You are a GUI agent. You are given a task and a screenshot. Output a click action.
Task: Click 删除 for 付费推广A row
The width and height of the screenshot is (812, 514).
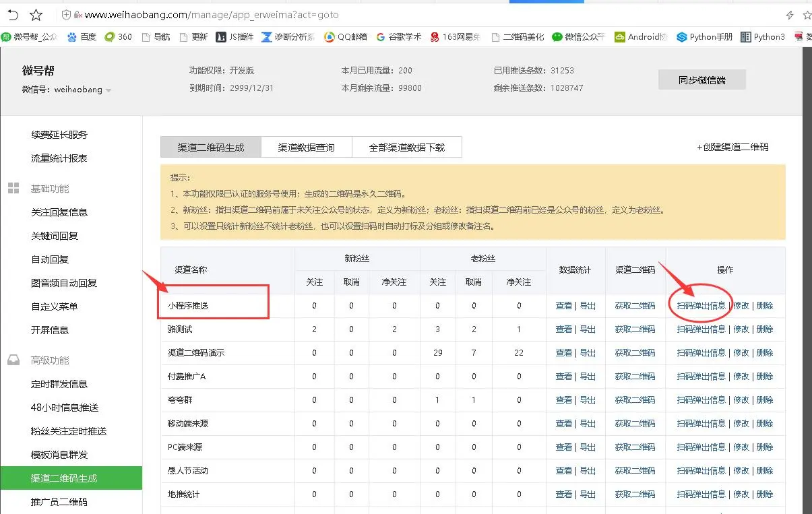pyautogui.click(x=765, y=377)
